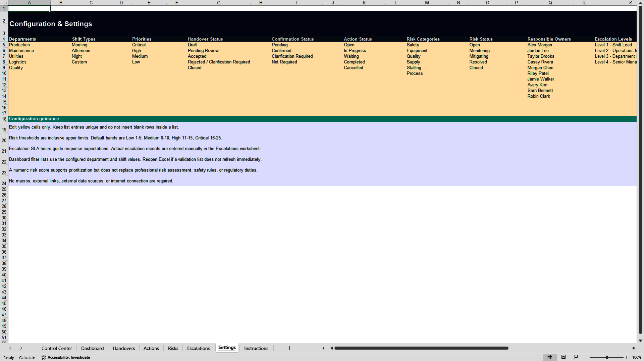
Task: Select column G header
Action: [x=219, y=3]
